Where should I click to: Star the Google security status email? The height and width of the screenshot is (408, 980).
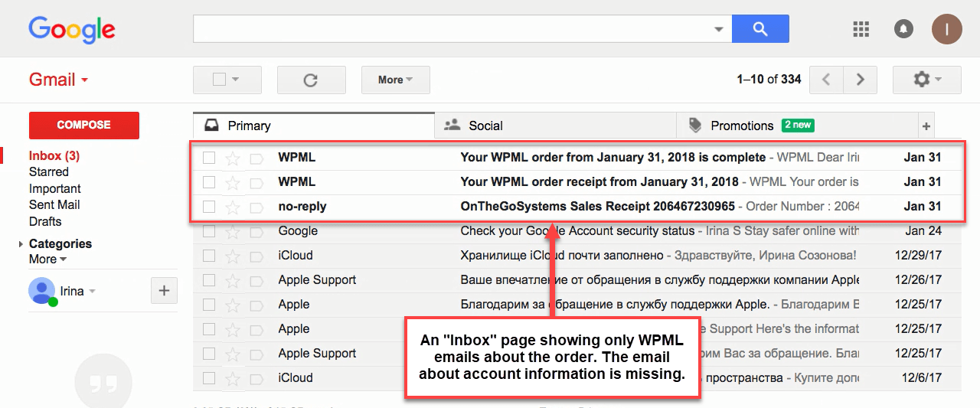pyautogui.click(x=233, y=231)
